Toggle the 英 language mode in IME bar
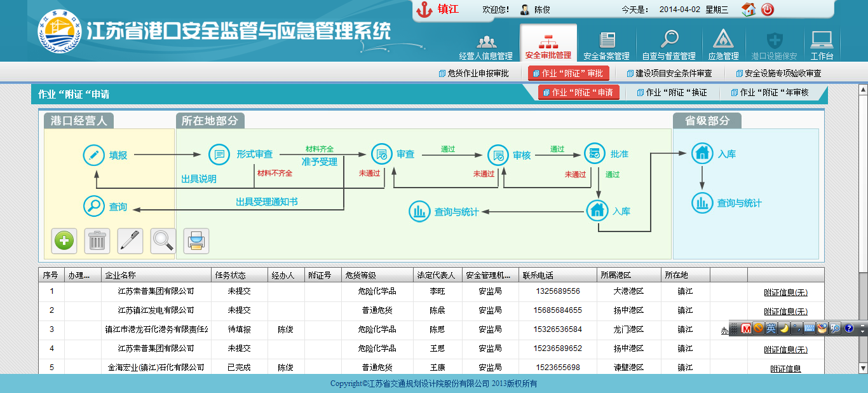 pos(771,328)
